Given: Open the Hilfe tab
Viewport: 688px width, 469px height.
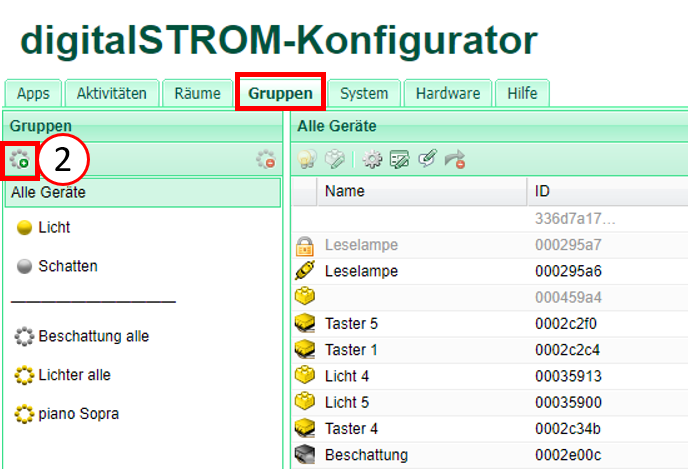Looking at the screenshot, I should point(522,93).
